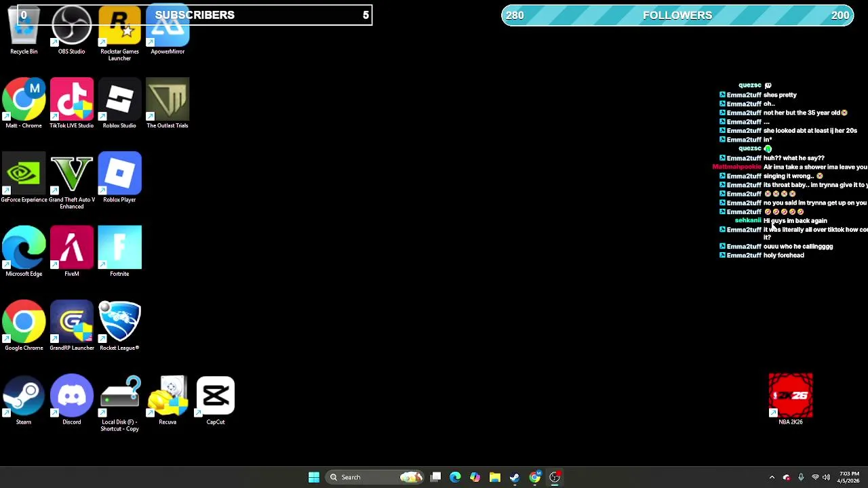The width and height of the screenshot is (868, 488).
Task: Switch to OBS Studio on the taskbar
Action: 555,477
